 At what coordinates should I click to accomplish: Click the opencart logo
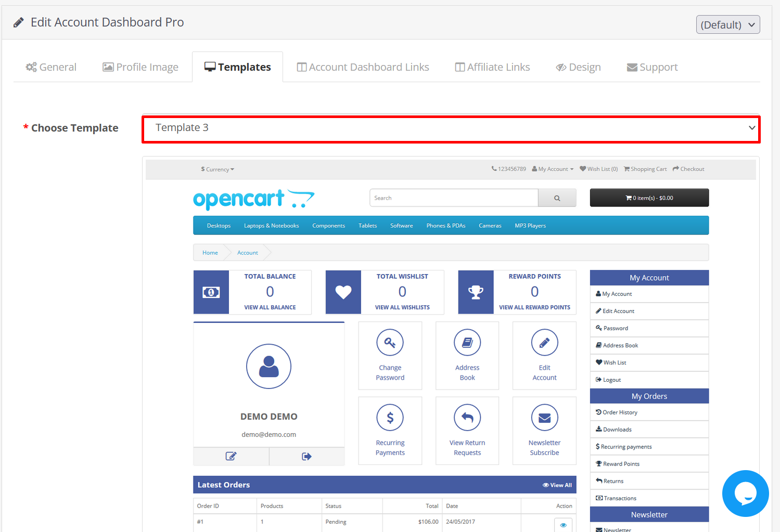(253, 199)
